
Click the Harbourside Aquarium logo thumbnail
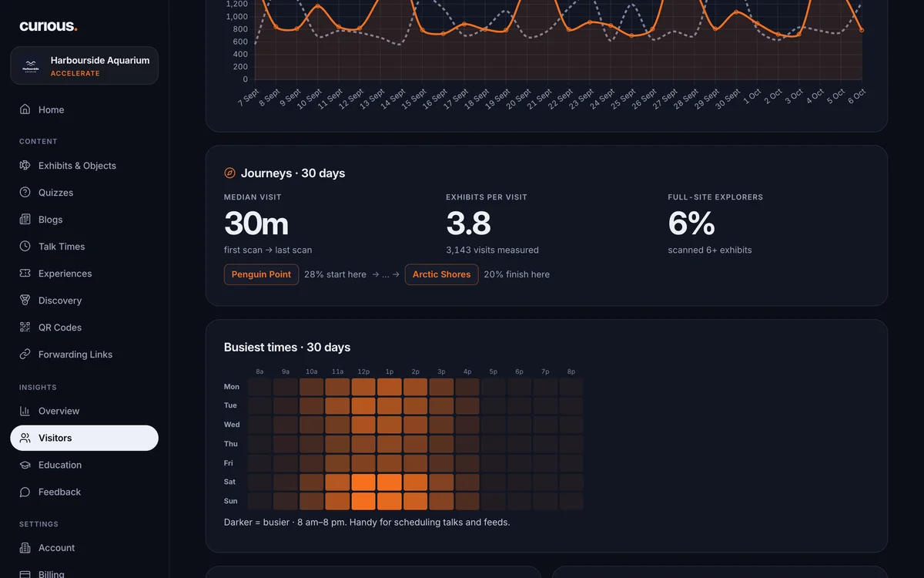[x=31, y=66]
